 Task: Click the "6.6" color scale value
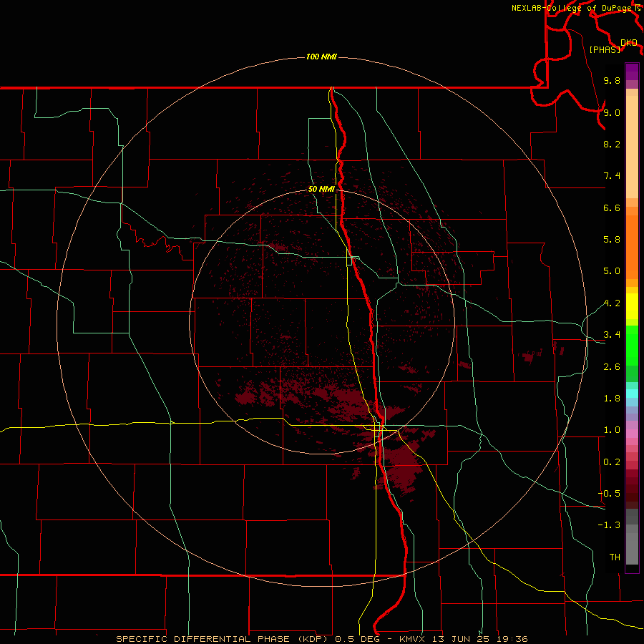click(x=612, y=208)
